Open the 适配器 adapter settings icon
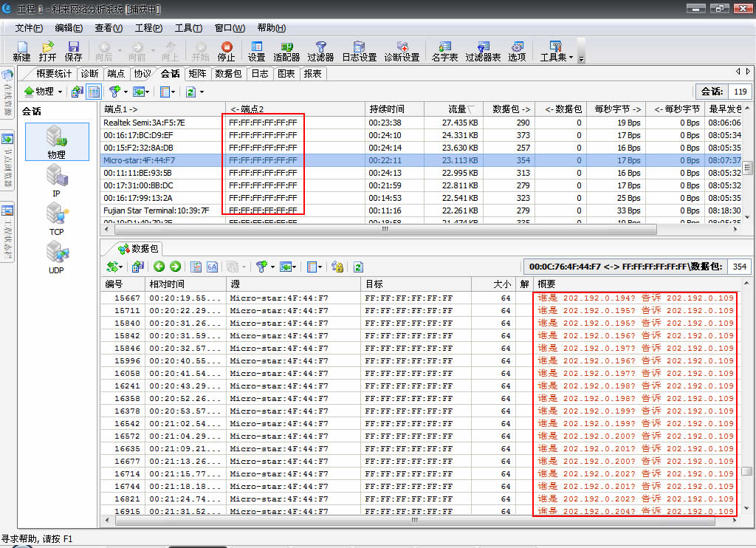Screen dimensions: 756x548 coord(286,51)
